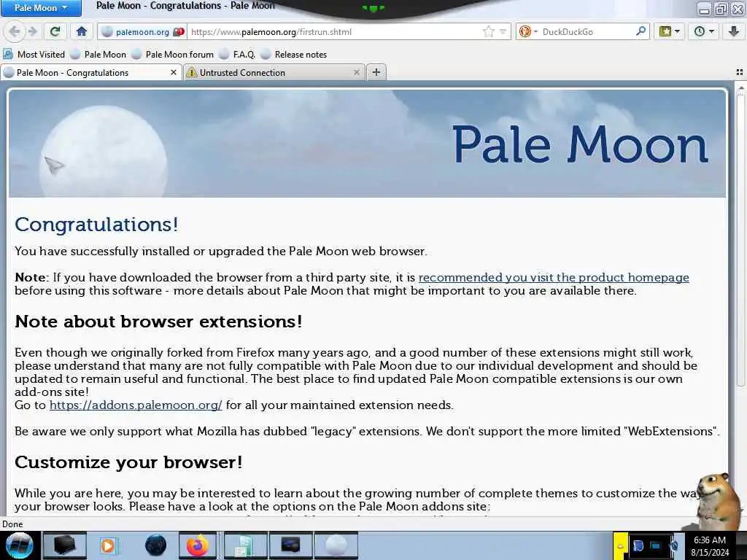Viewport: 747px width, 560px height.
Task: Click into the DuckDuckGo search box
Action: click(587, 32)
